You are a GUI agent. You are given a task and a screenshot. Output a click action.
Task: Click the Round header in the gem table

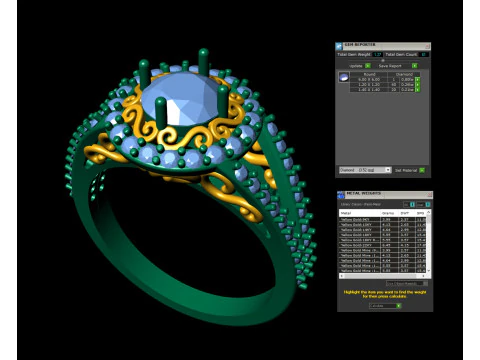(369, 74)
